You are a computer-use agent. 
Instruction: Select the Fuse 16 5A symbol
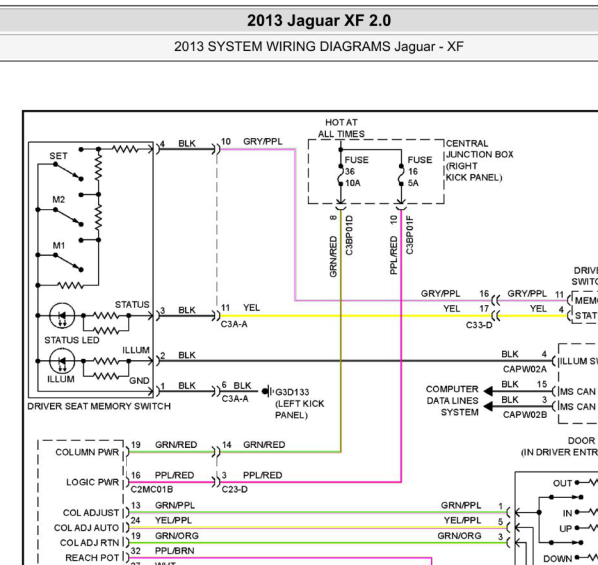pos(401,175)
